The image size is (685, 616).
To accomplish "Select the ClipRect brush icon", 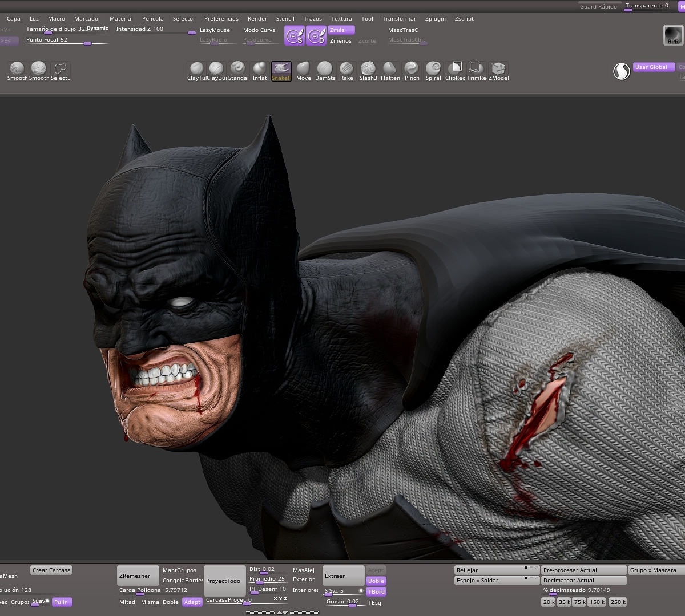I will (x=455, y=69).
